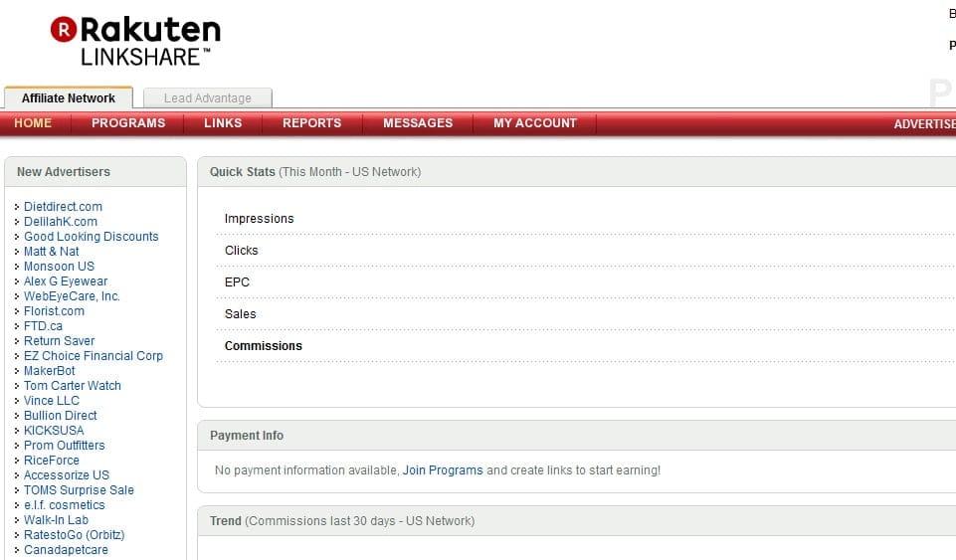Click the FTD.ca link
The width and height of the screenshot is (956, 560).
pyautogui.click(x=44, y=326)
